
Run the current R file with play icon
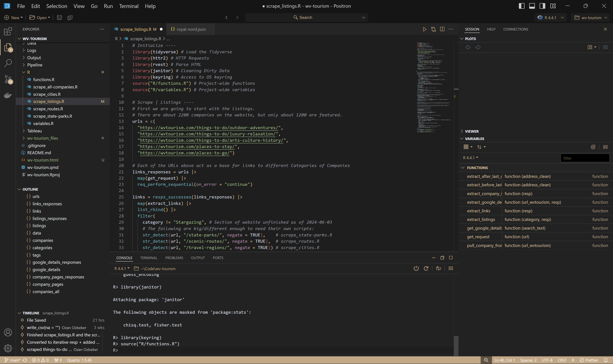(x=424, y=29)
